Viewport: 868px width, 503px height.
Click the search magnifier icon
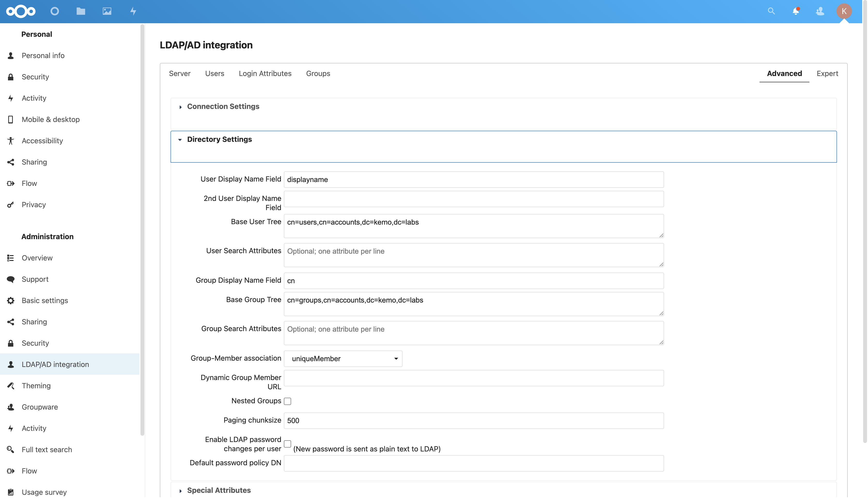(771, 11)
